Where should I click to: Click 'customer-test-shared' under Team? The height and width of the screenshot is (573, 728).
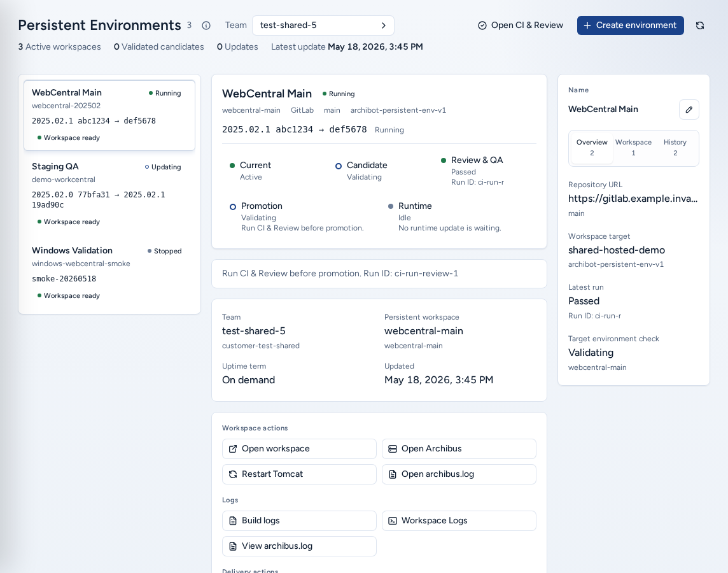click(x=261, y=346)
